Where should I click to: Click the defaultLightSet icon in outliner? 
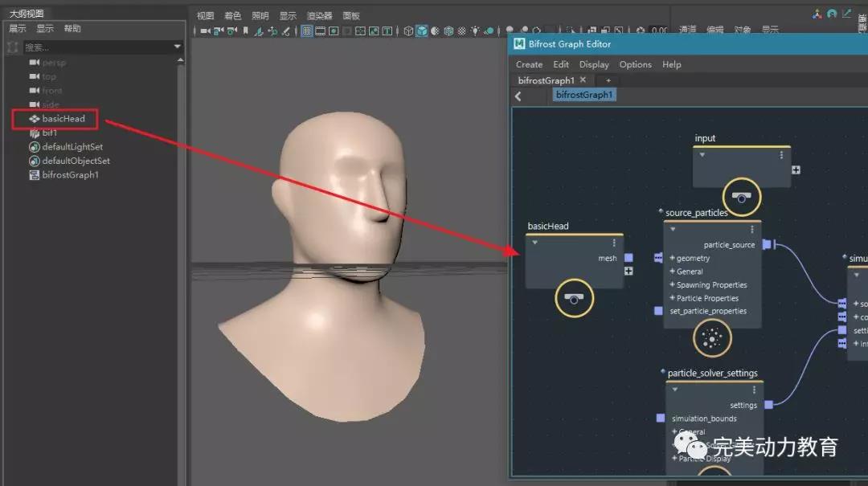coord(35,147)
